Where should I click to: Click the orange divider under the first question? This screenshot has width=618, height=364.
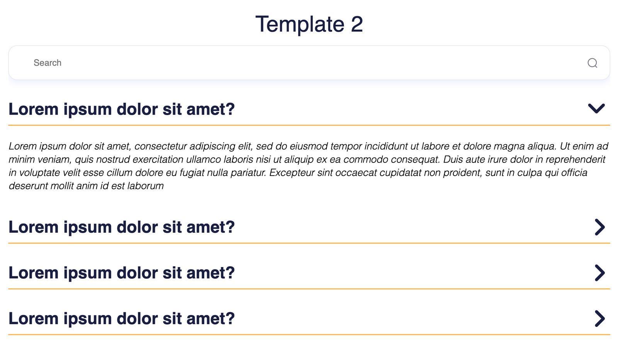309,125
